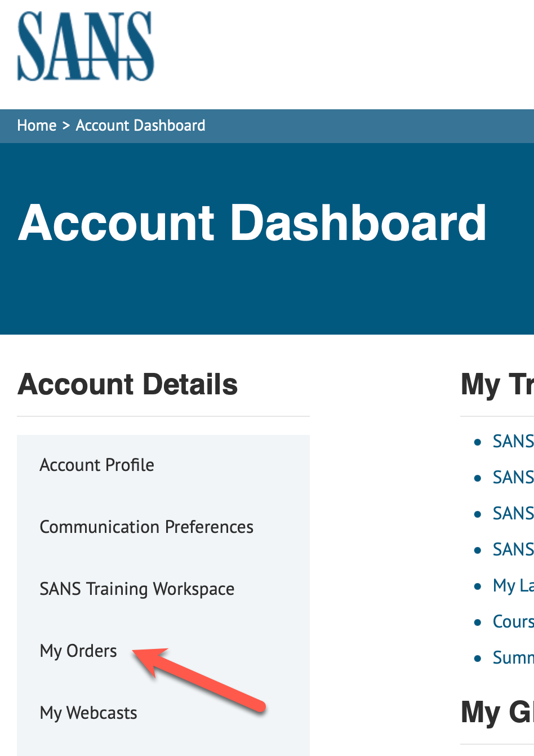The width and height of the screenshot is (534, 756).
Task: Click the fourth SANS link in right list
Action: [513, 550]
